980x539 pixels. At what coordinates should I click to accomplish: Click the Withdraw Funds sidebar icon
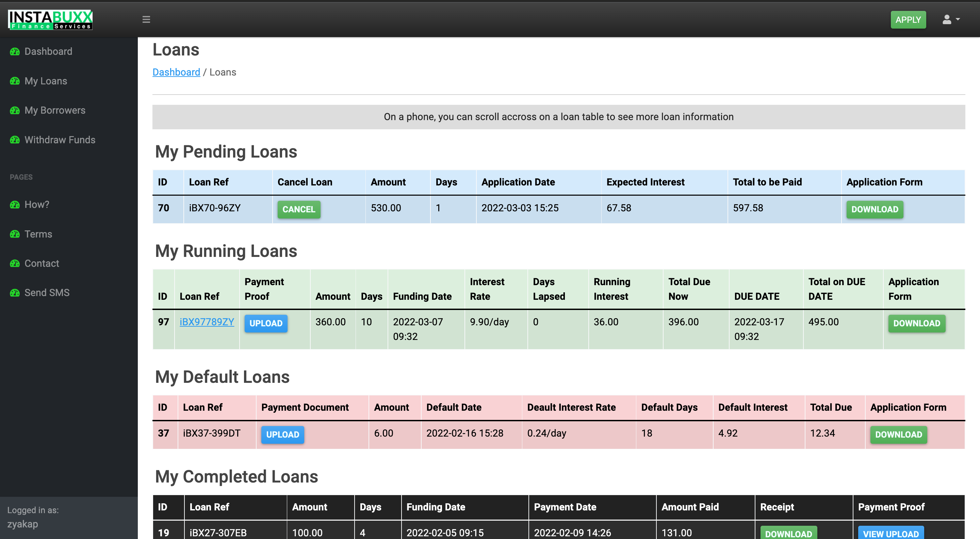pos(15,140)
